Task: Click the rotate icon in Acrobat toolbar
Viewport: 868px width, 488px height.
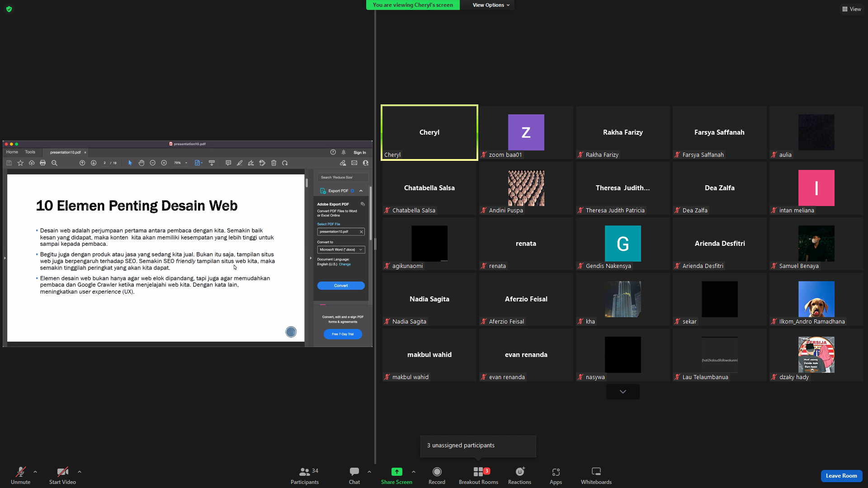Action: click(x=285, y=163)
